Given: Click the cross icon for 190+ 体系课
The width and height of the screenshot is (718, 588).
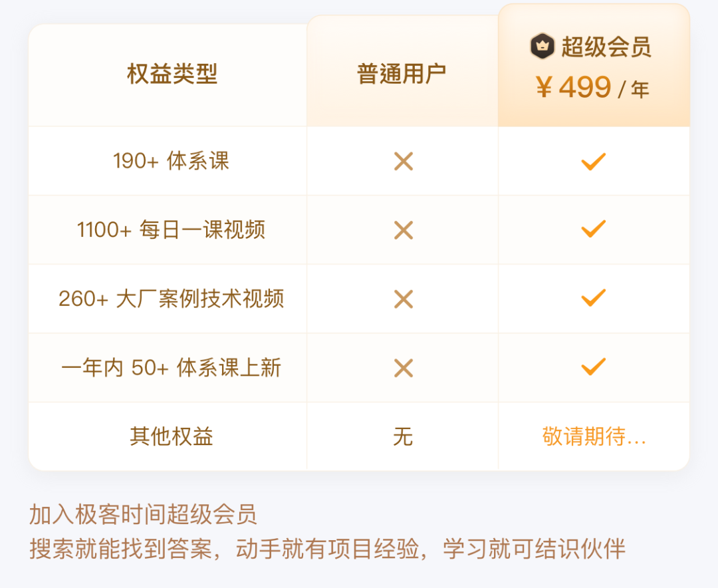Looking at the screenshot, I should click(404, 161).
